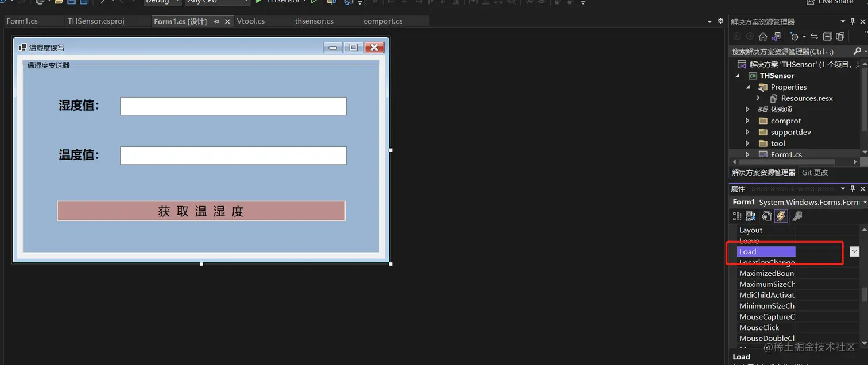Click 获取温湿度 button on form

(201, 211)
